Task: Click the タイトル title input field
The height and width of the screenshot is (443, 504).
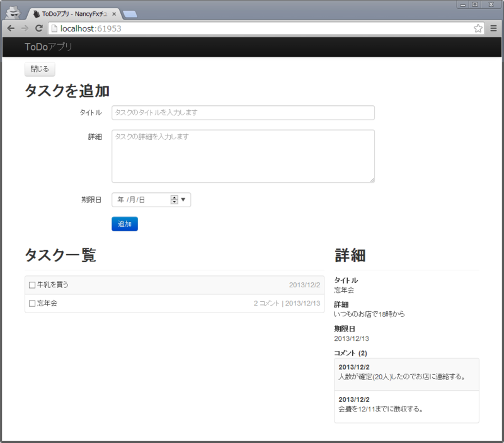Action: coord(243,112)
